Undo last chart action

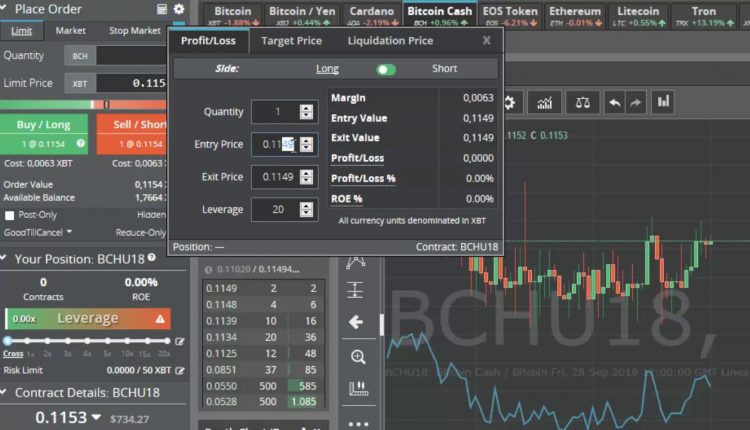pos(615,102)
